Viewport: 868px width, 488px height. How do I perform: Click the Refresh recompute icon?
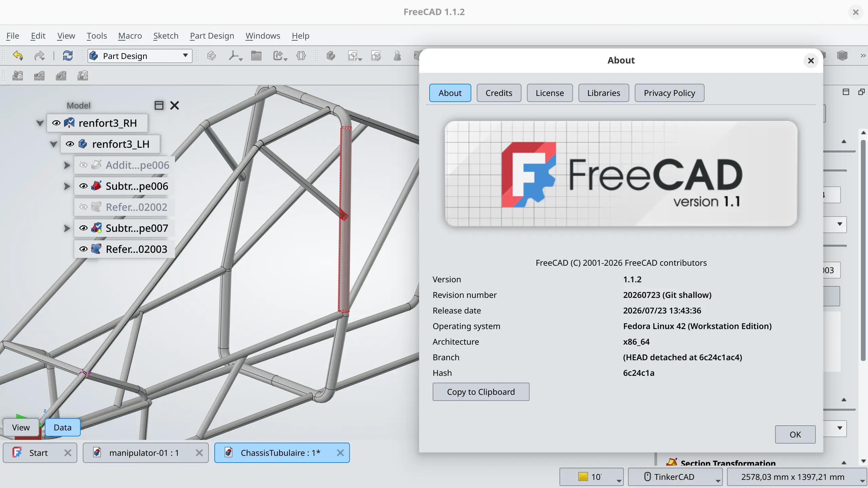click(68, 56)
